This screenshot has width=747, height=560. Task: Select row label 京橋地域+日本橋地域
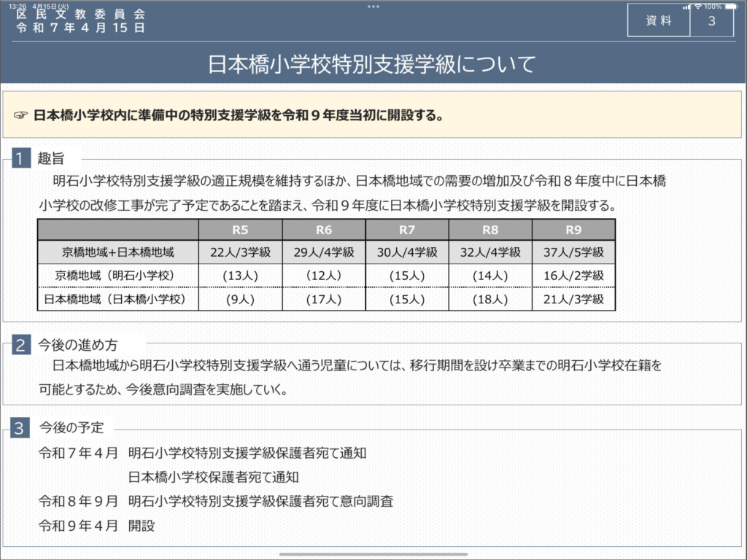[118, 252]
